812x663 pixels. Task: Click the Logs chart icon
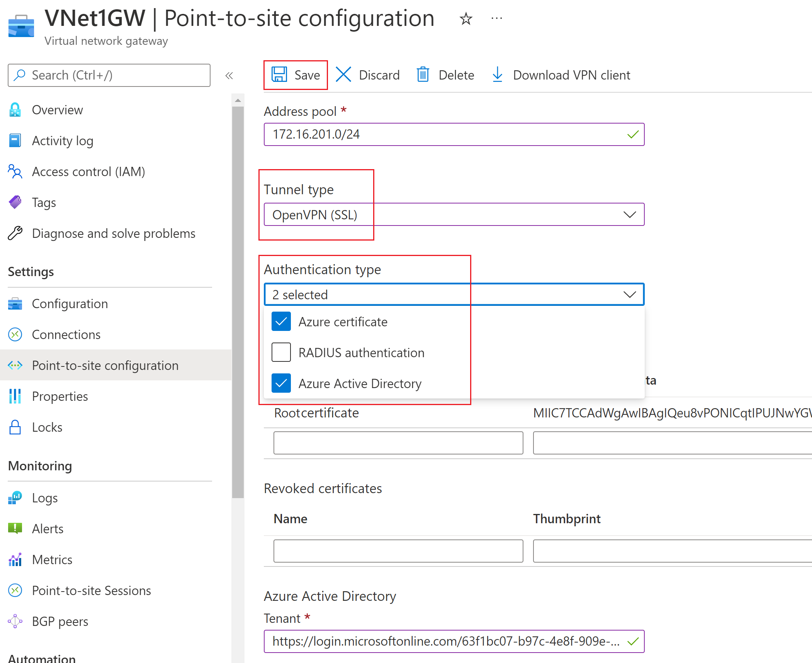15,498
